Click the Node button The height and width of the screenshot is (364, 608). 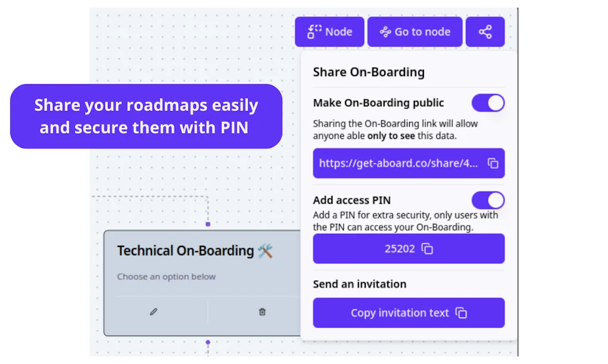(330, 31)
